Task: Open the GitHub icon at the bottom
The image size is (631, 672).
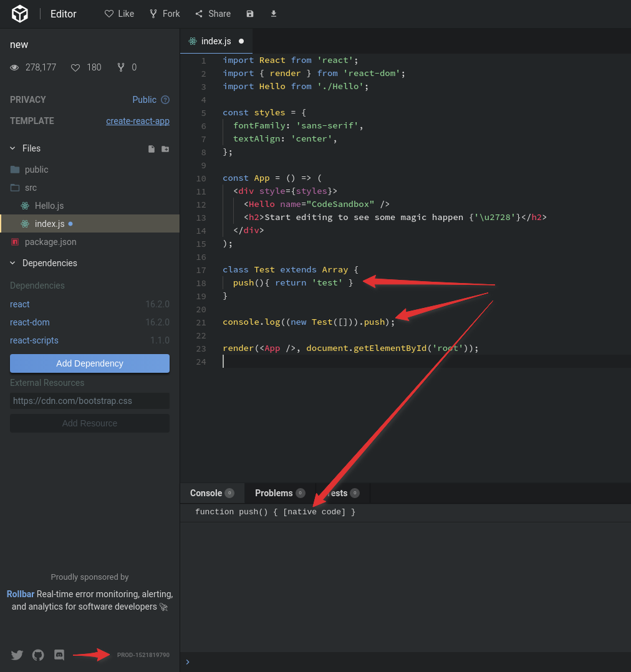Action: click(37, 655)
